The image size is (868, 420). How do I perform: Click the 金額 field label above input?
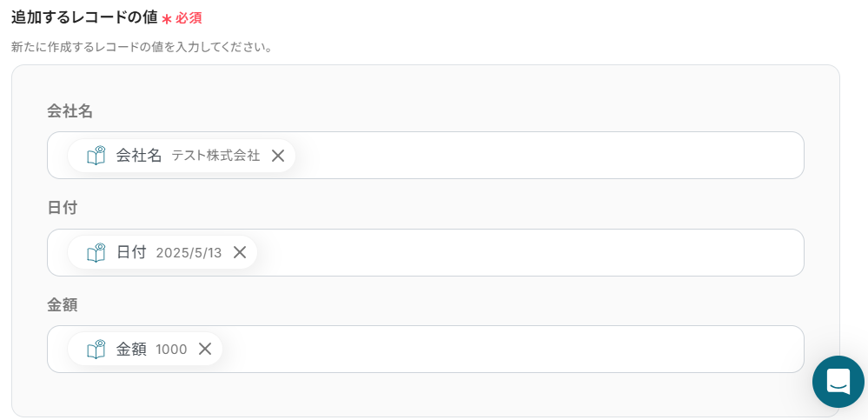[63, 304]
